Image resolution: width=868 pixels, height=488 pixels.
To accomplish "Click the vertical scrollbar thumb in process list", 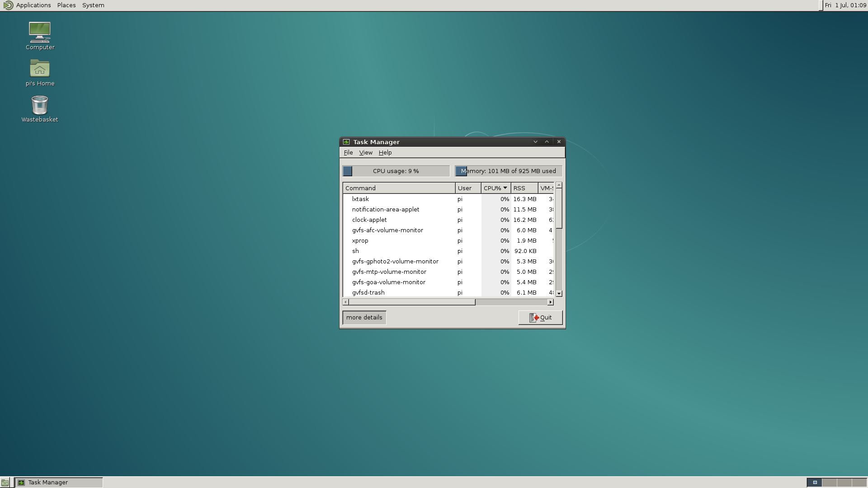I will click(559, 208).
